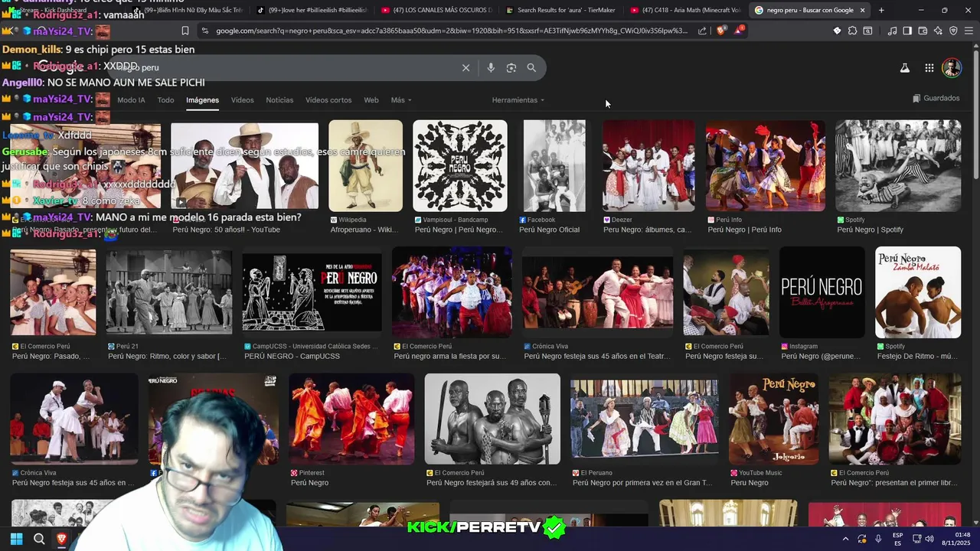Expand the Más dropdown

(x=401, y=100)
